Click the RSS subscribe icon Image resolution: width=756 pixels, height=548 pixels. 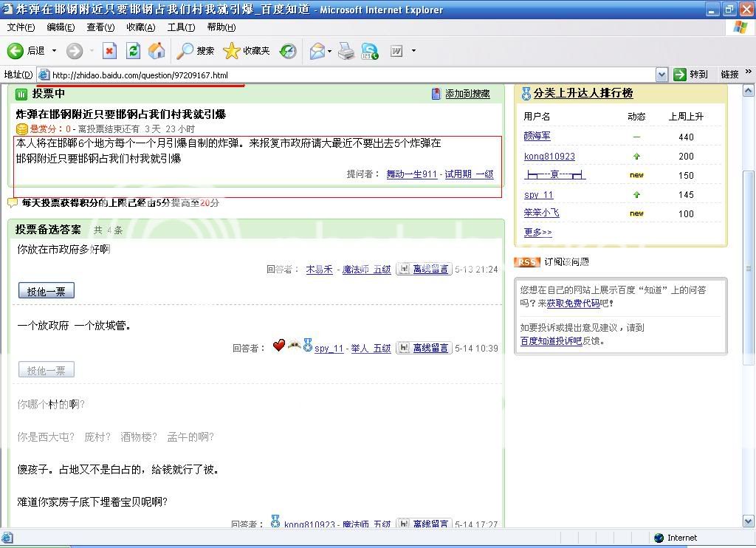(x=526, y=262)
